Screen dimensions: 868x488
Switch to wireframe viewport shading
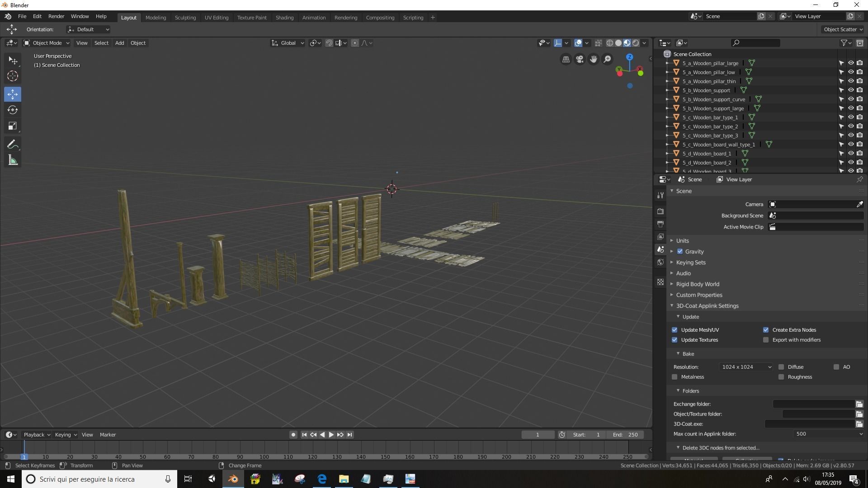[x=610, y=43]
